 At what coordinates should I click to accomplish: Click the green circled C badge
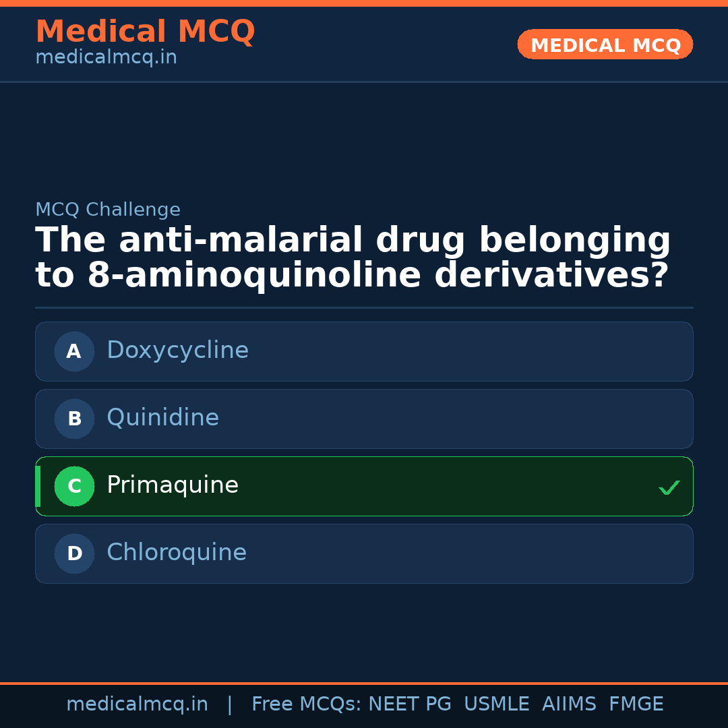pos(74,486)
